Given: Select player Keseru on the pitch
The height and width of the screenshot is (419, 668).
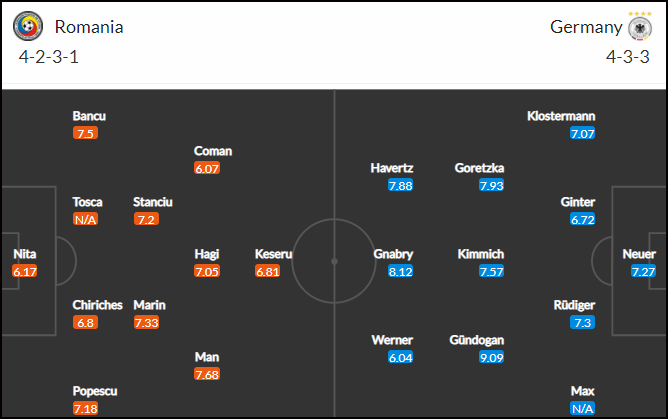Looking at the screenshot, I should click(x=274, y=254).
